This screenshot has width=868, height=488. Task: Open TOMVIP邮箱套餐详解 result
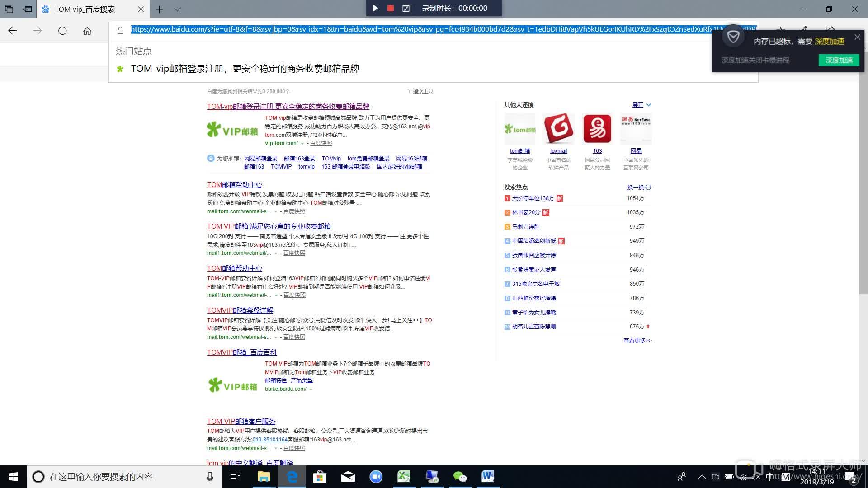(240, 310)
